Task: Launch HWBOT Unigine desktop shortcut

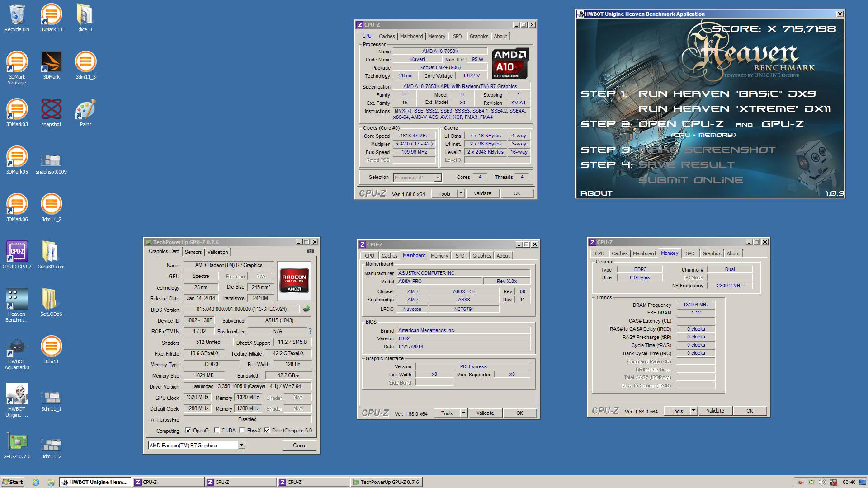Action: tap(17, 400)
